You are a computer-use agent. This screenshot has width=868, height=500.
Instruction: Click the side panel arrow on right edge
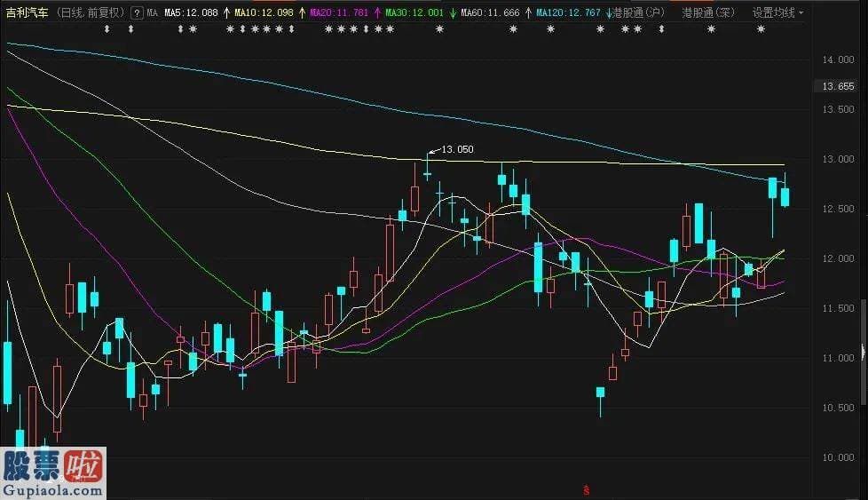pyautogui.click(x=864, y=352)
